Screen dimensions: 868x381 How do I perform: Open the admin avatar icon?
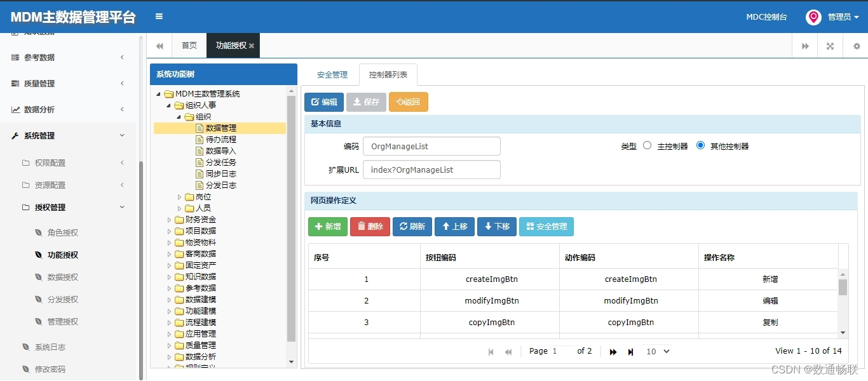pos(813,17)
